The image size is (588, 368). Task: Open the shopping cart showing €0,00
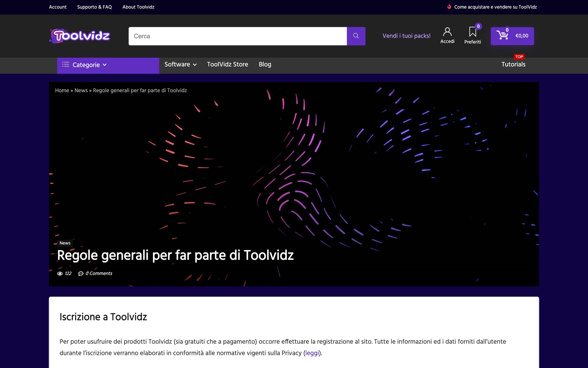tap(512, 36)
